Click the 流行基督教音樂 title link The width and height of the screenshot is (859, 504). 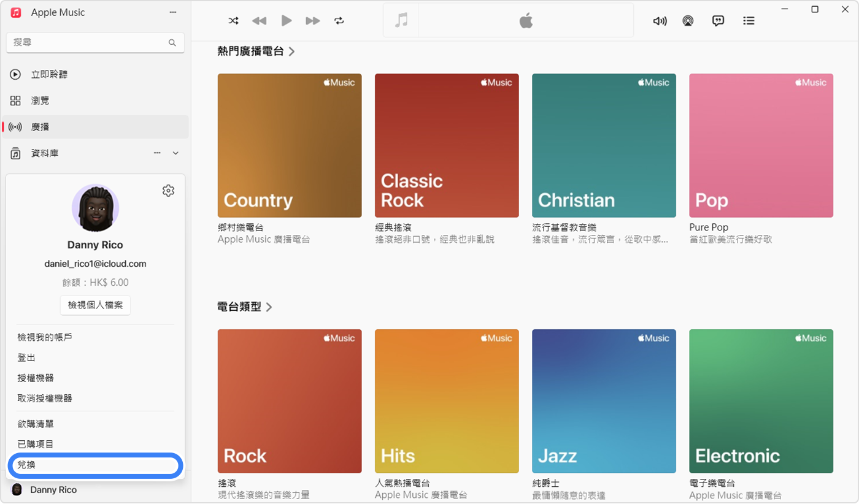tap(564, 227)
